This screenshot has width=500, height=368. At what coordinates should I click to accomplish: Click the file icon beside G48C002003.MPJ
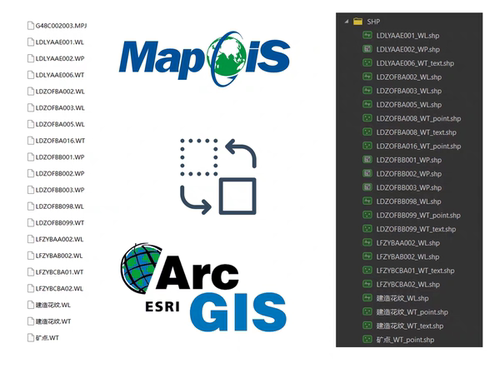point(30,25)
